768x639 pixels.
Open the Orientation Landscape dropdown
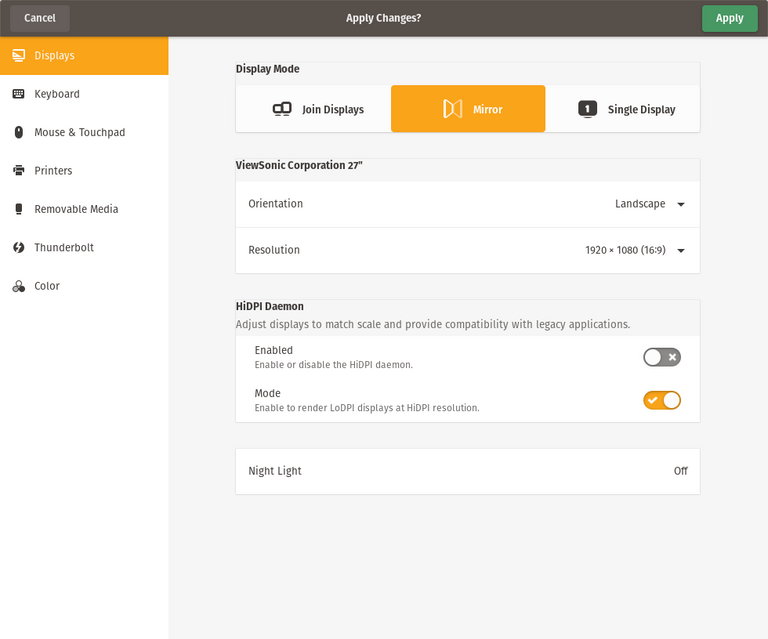tap(649, 204)
